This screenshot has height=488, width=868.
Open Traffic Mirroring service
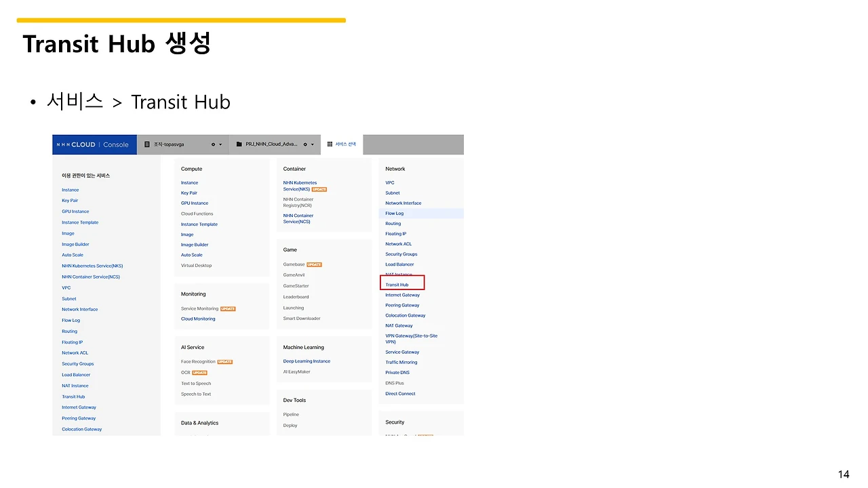point(401,363)
